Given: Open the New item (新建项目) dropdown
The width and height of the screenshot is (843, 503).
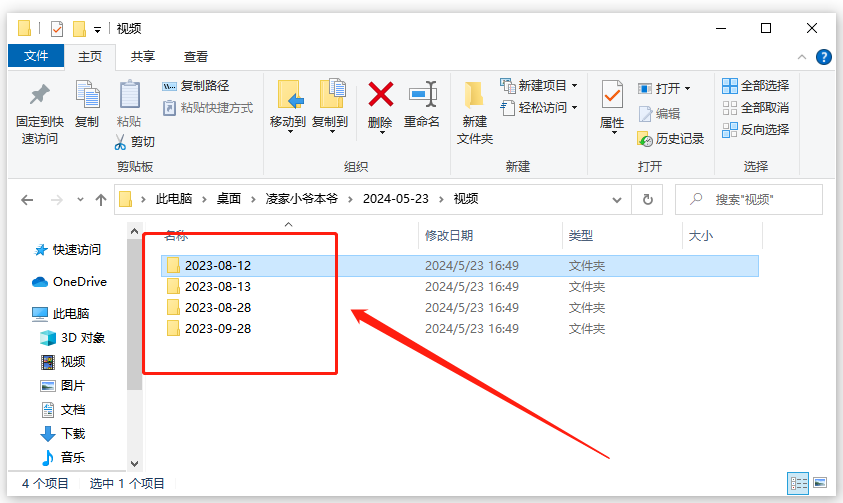Looking at the screenshot, I should click(539, 85).
